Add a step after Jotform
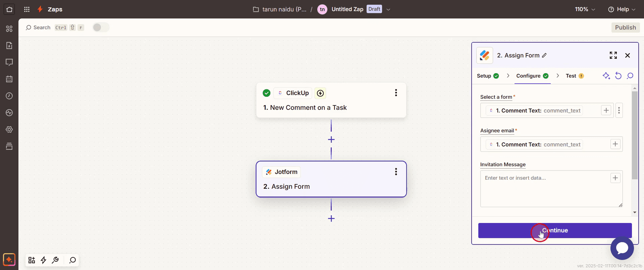 point(331,219)
